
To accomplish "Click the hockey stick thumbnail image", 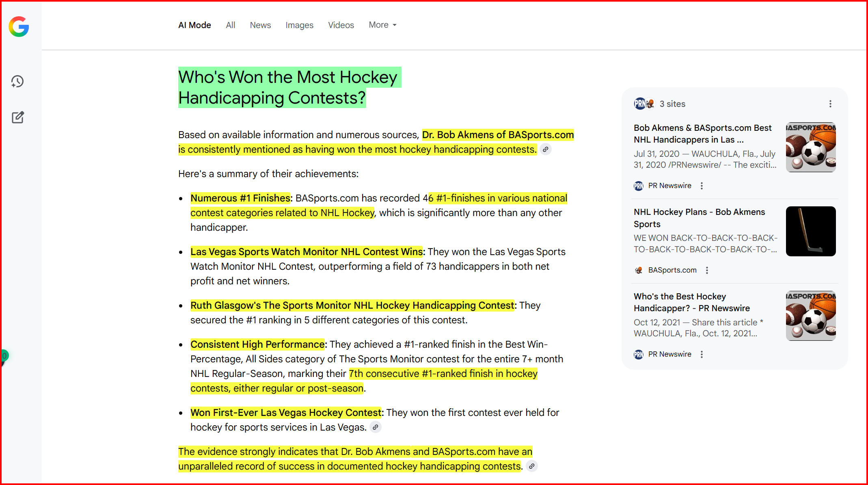I will 810,231.
